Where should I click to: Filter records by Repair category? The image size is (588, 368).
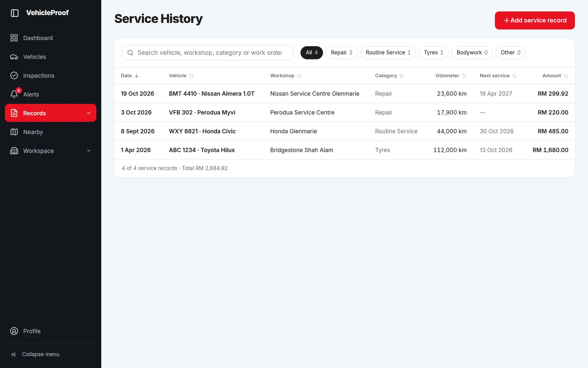tap(342, 53)
